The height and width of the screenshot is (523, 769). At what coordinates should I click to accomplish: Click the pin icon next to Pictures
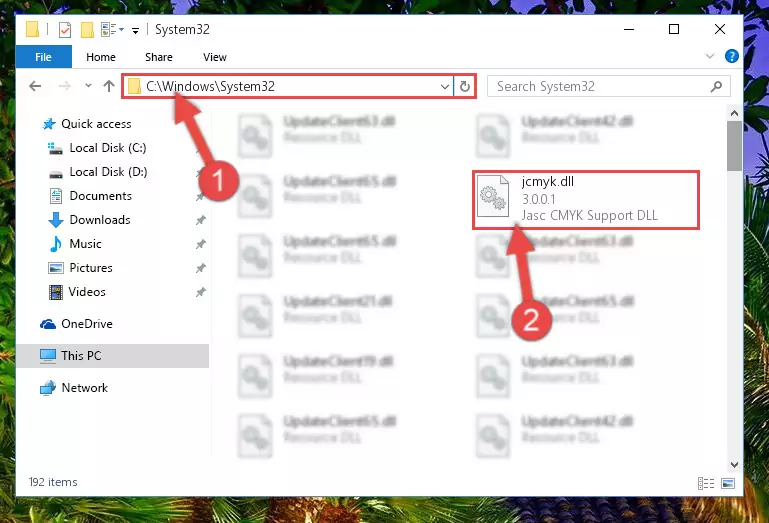pos(201,268)
